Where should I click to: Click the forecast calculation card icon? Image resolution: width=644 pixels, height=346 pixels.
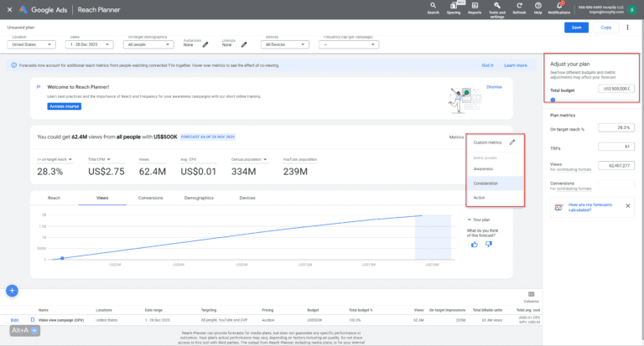tap(558, 207)
